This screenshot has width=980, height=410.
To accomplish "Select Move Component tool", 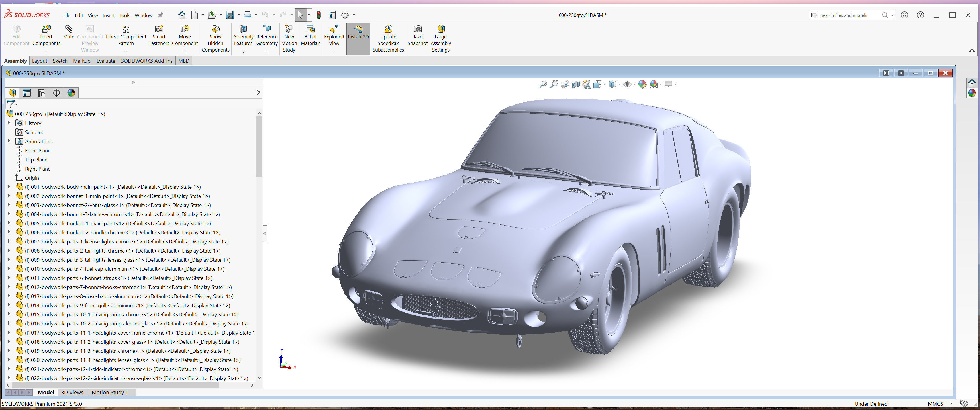I will pyautogui.click(x=185, y=36).
